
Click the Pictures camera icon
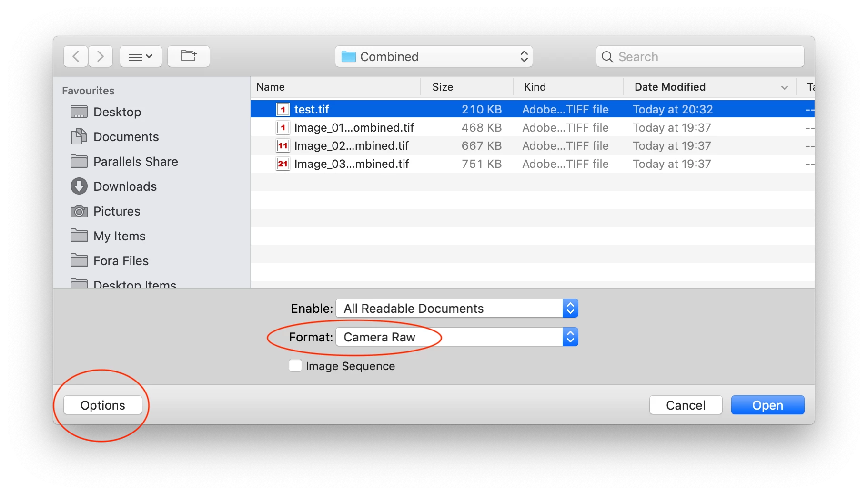coord(79,211)
